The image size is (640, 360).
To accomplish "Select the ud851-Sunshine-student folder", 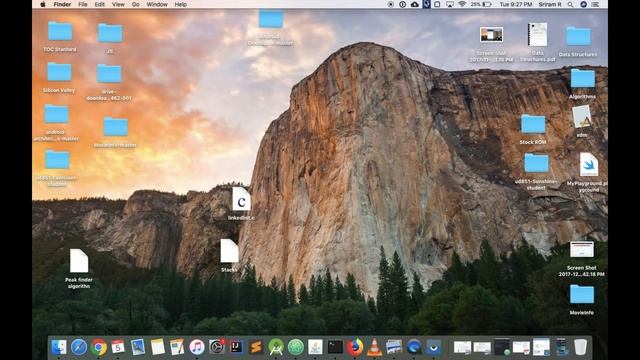I will point(536,163).
